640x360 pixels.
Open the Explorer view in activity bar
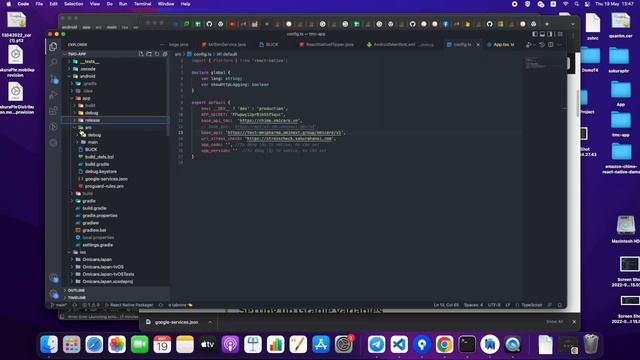[53, 47]
